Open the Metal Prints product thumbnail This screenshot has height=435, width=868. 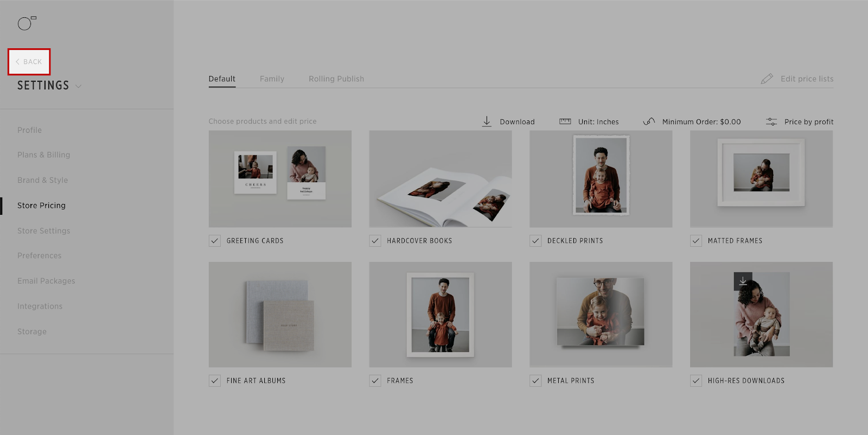[x=601, y=315]
